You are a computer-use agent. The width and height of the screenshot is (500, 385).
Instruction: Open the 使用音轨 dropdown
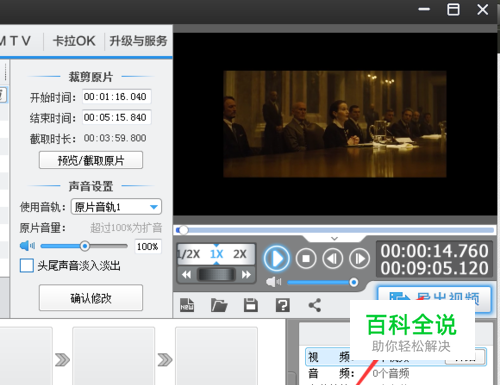[116, 207]
